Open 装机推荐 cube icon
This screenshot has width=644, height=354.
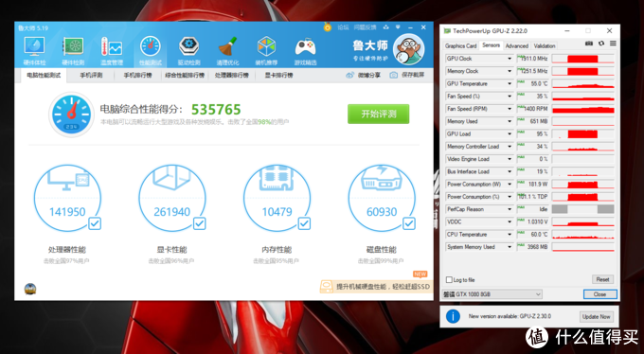pyautogui.click(x=266, y=50)
